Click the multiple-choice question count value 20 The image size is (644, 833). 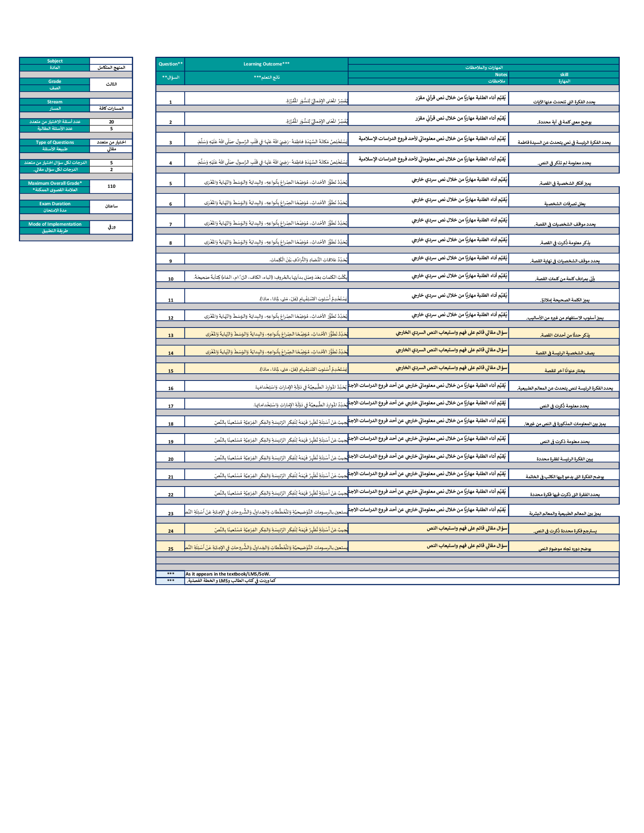pyautogui.click(x=111, y=122)
